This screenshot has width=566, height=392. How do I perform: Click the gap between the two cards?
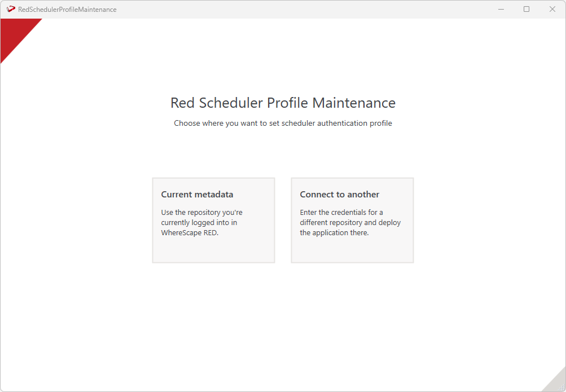pos(283,220)
